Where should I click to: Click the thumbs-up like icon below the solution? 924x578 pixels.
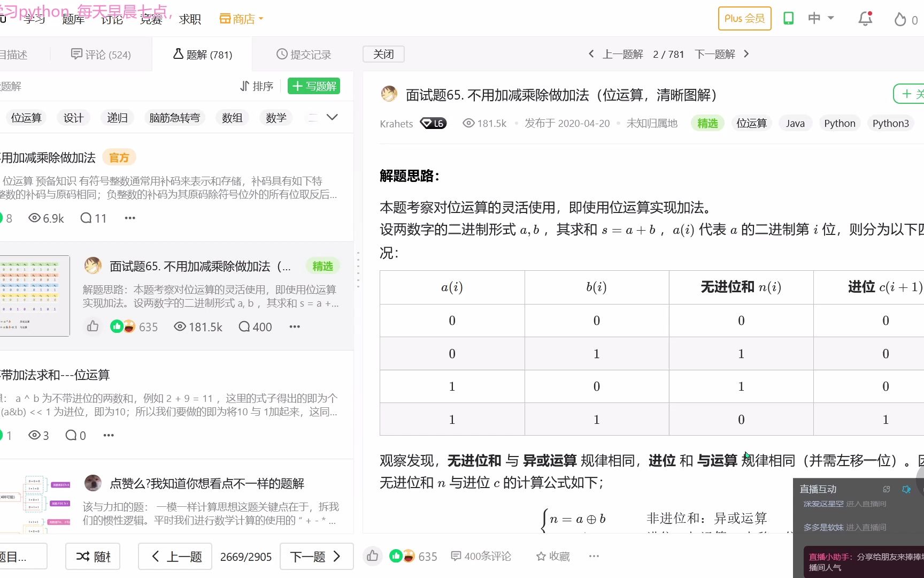click(x=373, y=556)
